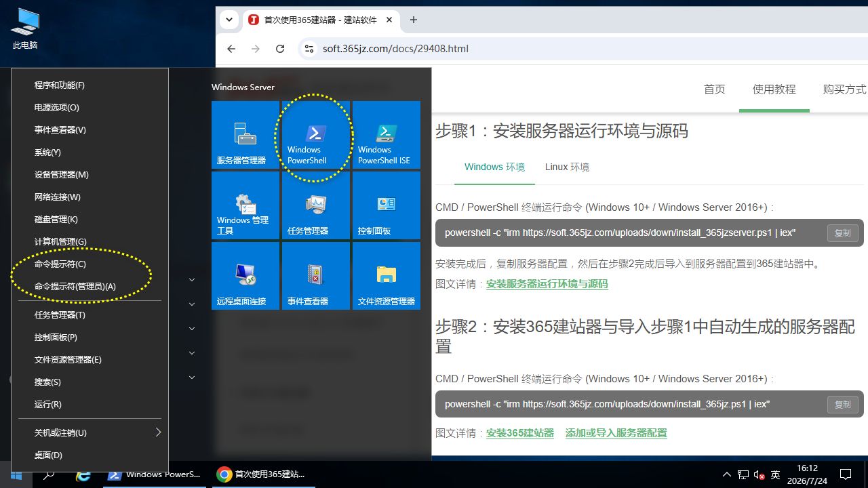The width and height of the screenshot is (868, 488).
Task: Open taskbar search magnifier
Action: [x=49, y=474]
